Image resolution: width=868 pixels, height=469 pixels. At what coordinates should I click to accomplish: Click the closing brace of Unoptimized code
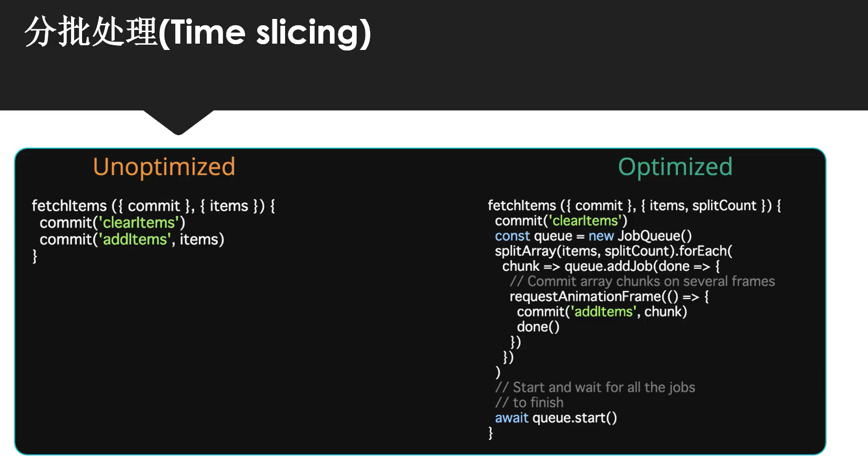pyautogui.click(x=35, y=256)
